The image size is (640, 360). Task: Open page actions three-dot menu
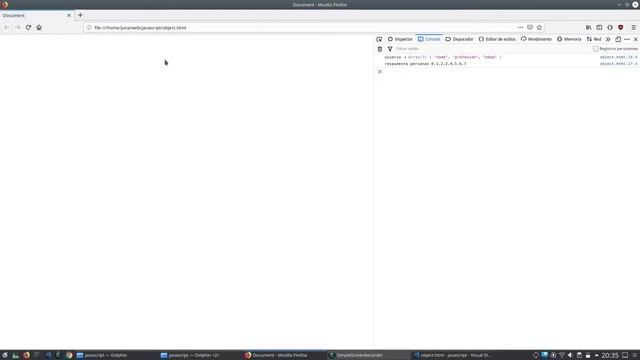pos(520,27)
